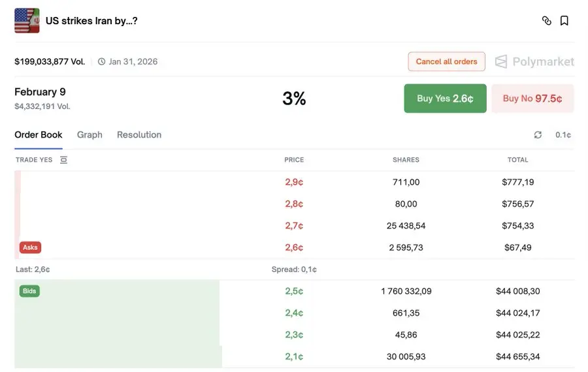Click the 2,1¢ bid price

pyautogui.click(x=294, y=356)
